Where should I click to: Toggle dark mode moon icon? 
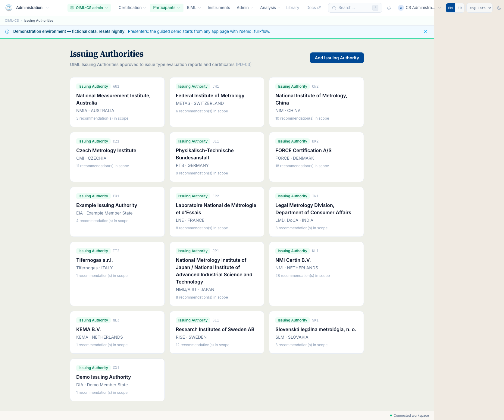click(499, 8)
